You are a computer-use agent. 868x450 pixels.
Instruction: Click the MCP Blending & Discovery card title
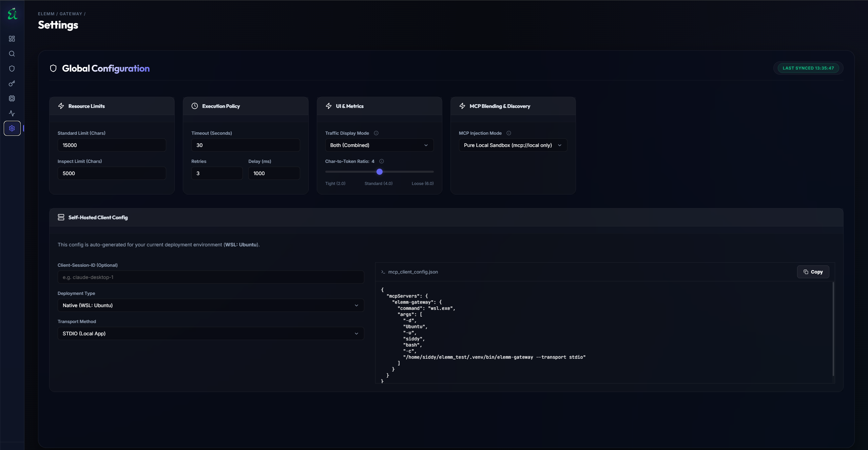[500, 106]
